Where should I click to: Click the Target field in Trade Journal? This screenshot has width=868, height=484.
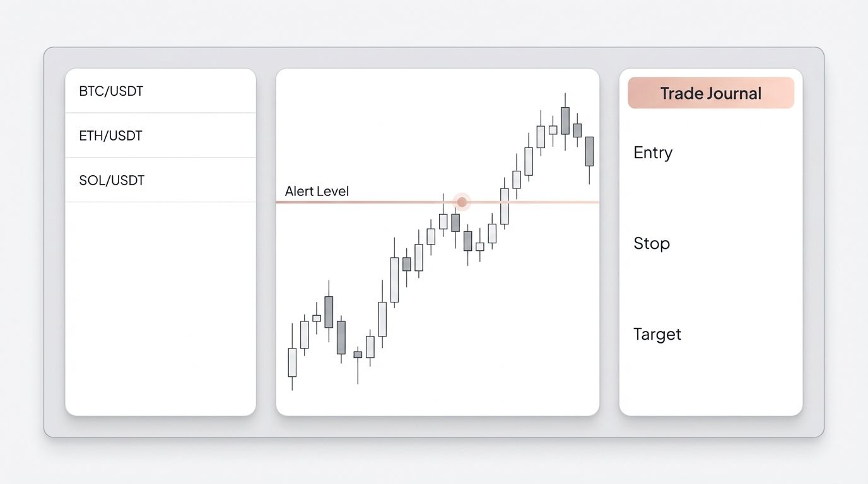(657, 335)
